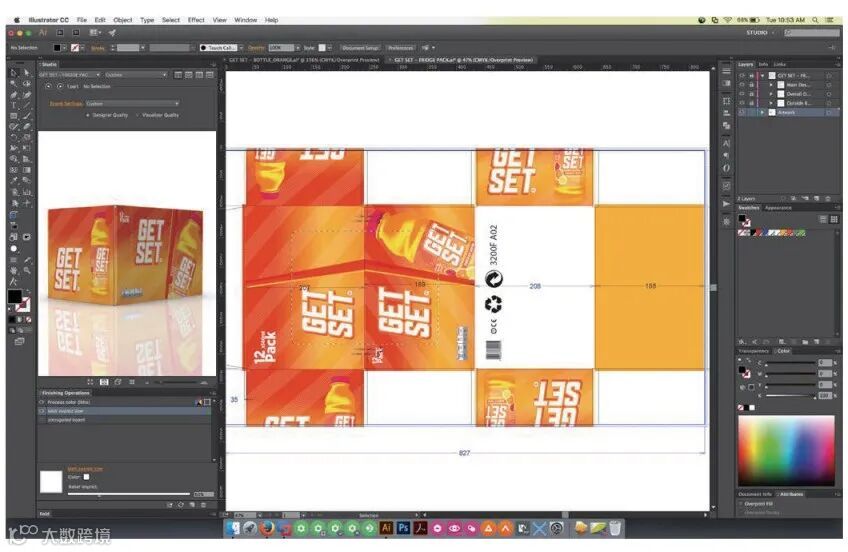848x552 pixels.
Task: Click the Document Setup button
Action: coord(361,48)
